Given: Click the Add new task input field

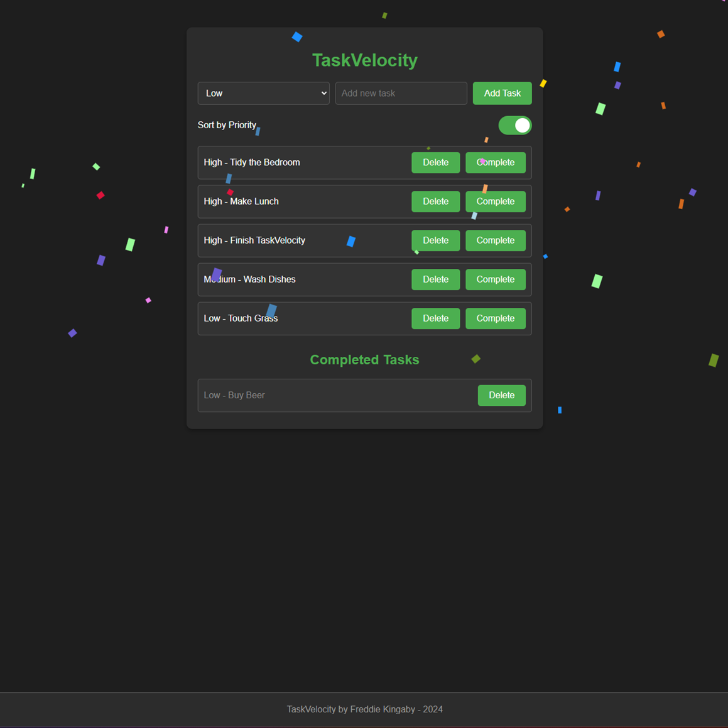Looking at the screenshot, I should pyautogui.click(x=401, y=93).
